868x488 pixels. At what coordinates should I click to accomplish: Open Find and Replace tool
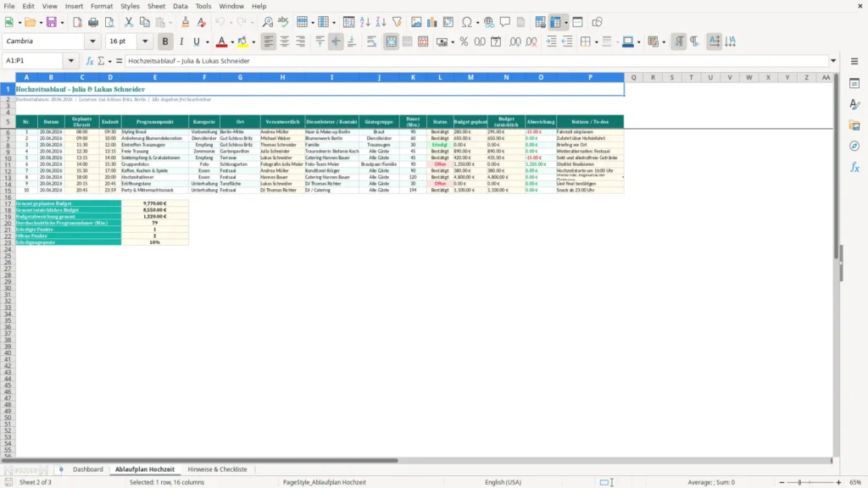tap(267, 22)
